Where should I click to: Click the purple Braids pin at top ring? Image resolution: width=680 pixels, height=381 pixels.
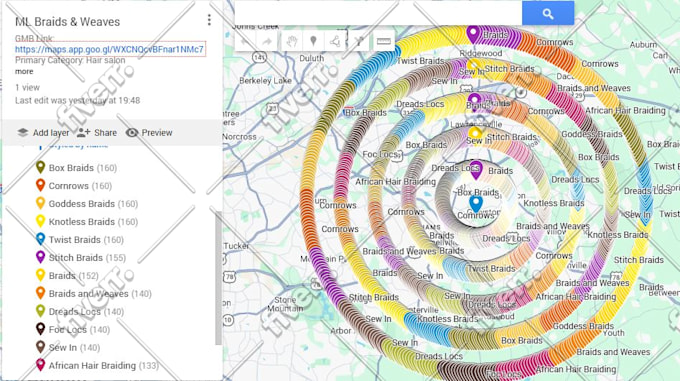point(473,35)
